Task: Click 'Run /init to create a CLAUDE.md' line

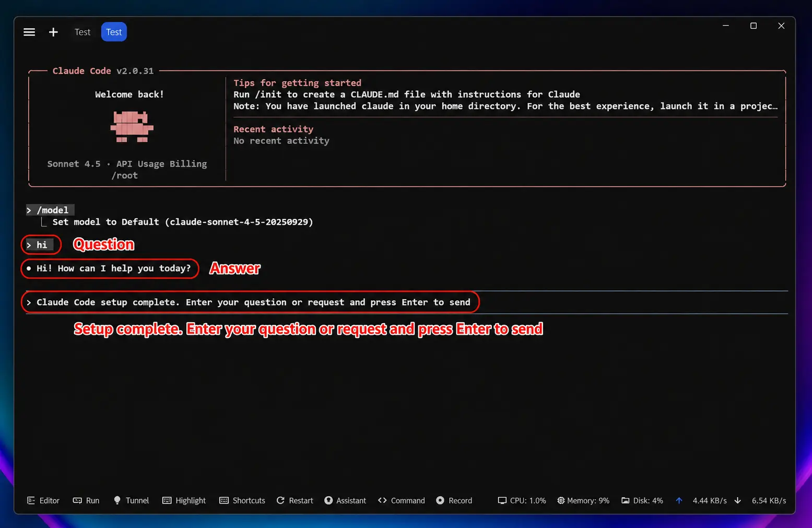Action: coord(407,95)
